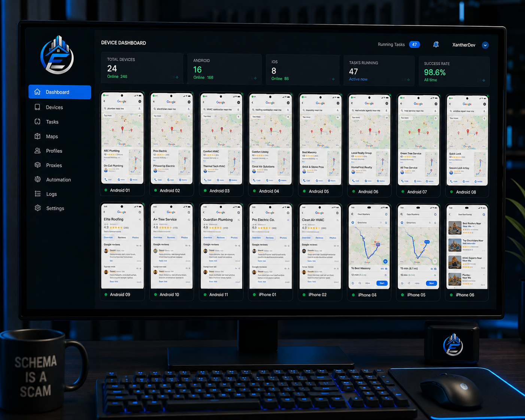
Task: Open the Proxies sidebar icon
Action: [x=37, y=165]
